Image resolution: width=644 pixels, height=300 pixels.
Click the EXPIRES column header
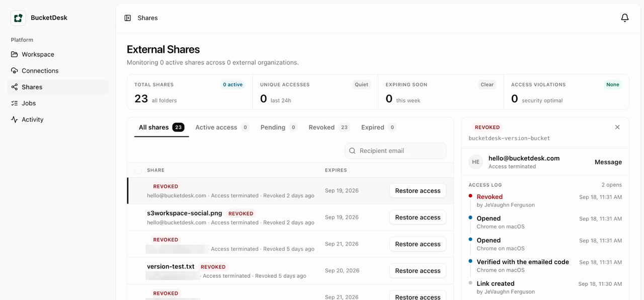[336, 170]
